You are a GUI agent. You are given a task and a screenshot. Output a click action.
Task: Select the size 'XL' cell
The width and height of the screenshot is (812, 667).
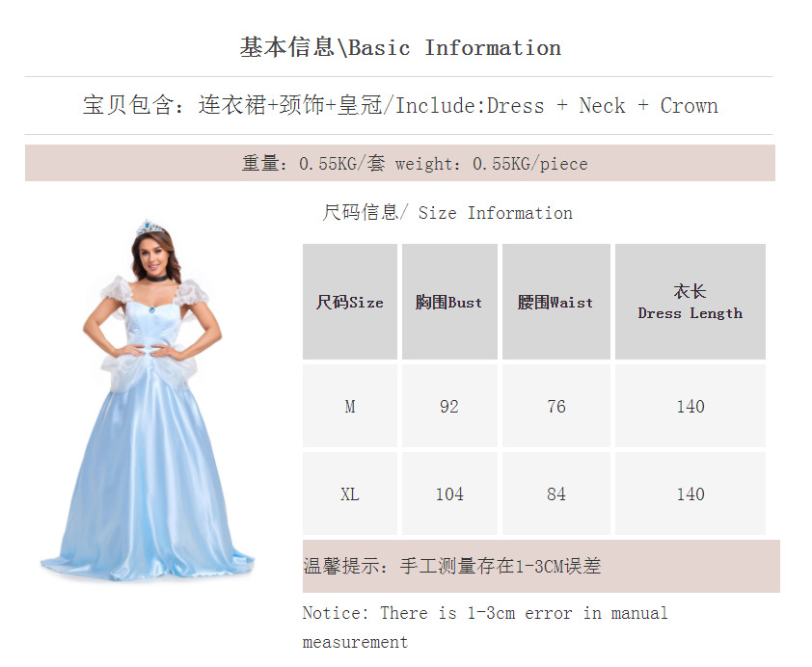[x=350, y=494]
